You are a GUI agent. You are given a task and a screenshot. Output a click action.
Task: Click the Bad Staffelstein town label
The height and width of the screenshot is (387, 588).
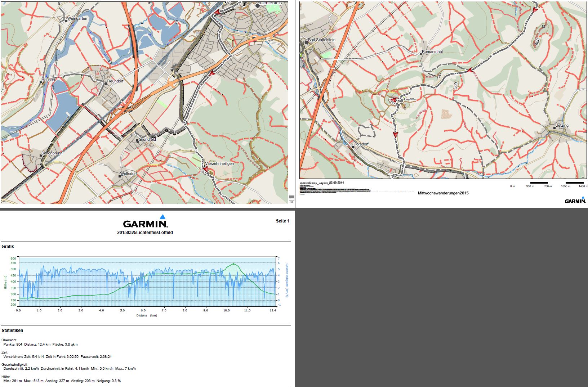click(x=321, y=40)
